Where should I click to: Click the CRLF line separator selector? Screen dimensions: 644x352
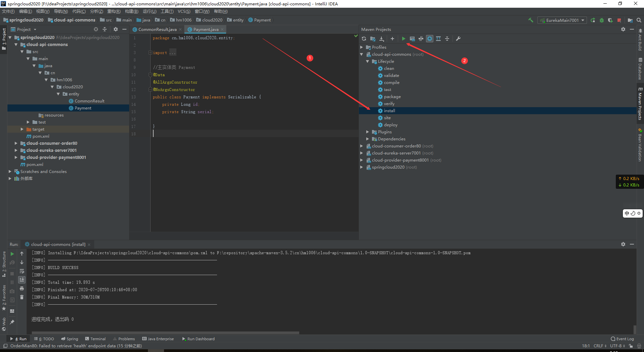600,346
